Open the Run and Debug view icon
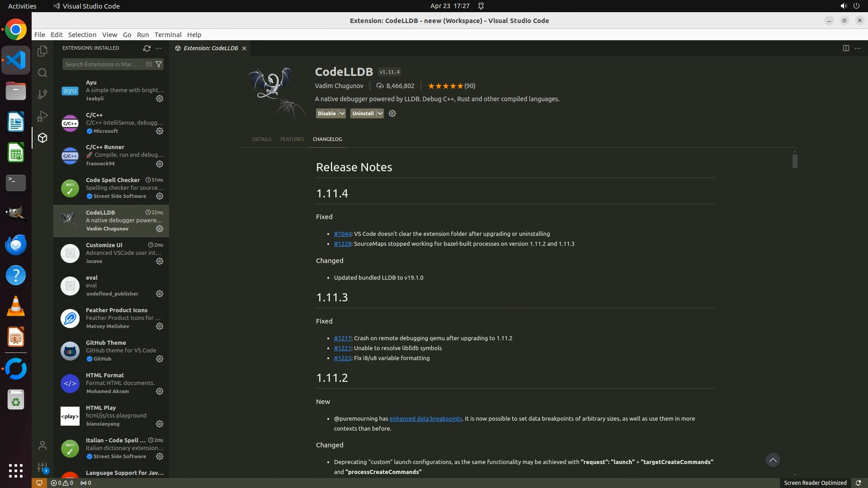 [42, 116]
